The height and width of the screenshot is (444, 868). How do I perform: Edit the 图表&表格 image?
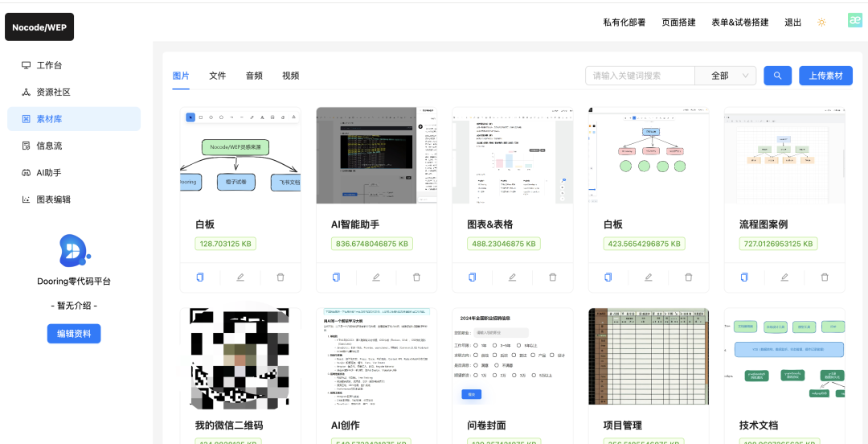[513, 277]
